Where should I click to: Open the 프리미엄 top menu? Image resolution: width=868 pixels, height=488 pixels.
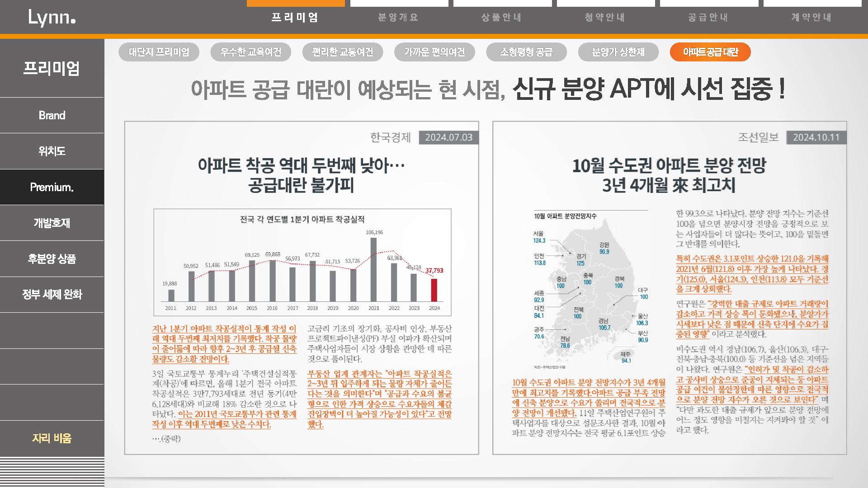295,18
